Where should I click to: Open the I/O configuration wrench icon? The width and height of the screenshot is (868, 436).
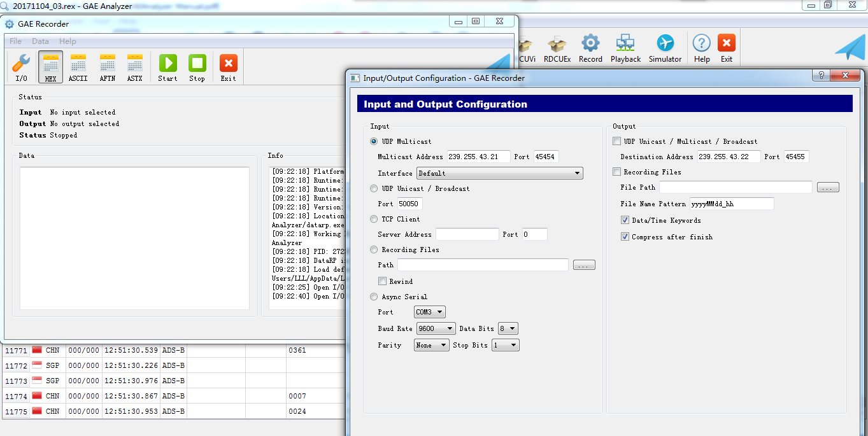click(21, 67)
